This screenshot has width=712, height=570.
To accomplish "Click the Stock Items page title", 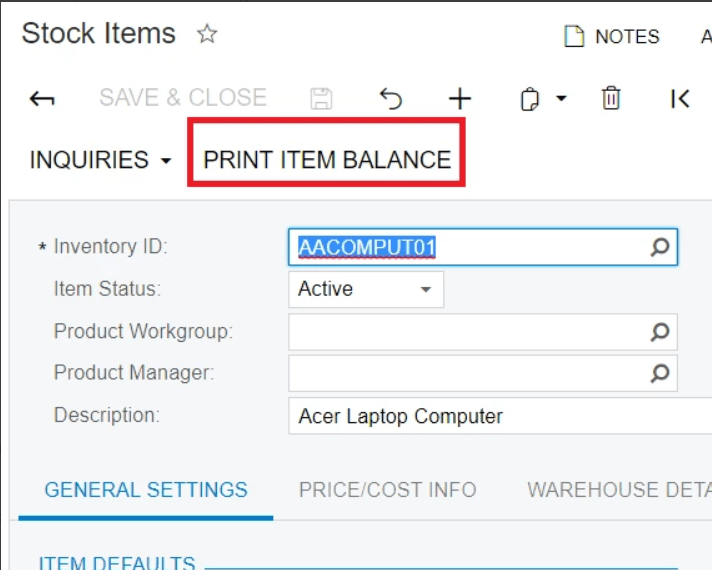I will 99,34.
